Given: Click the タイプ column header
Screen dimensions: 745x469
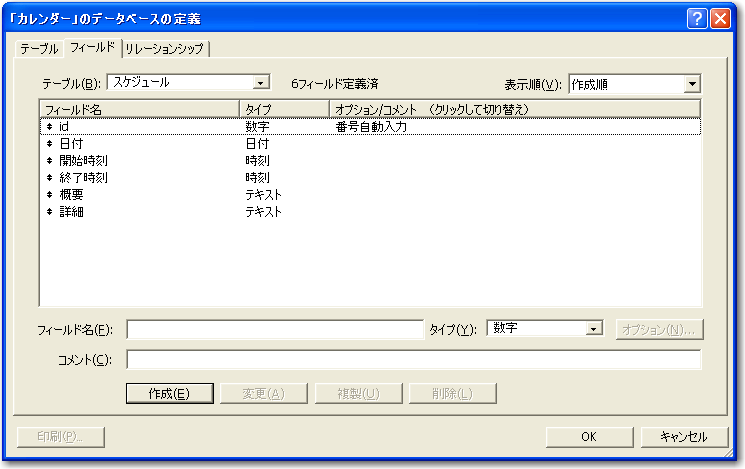Looking at the screenshot, I should point(283,108).
